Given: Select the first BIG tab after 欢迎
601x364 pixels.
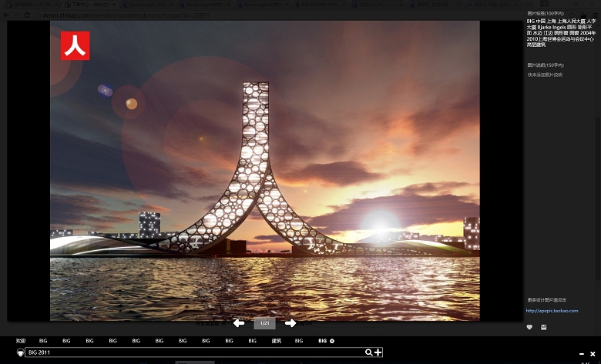Looking at the screenshot, I should tap(43, 341).
